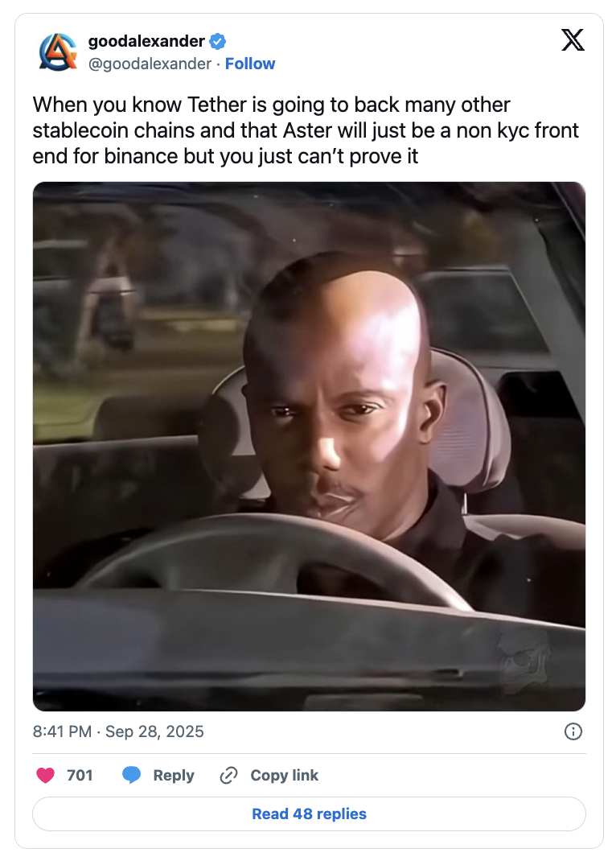The height and width of the screenshot is (861, 616).
Task: Open the bold goodalexander display name
Action: point(146,41)
